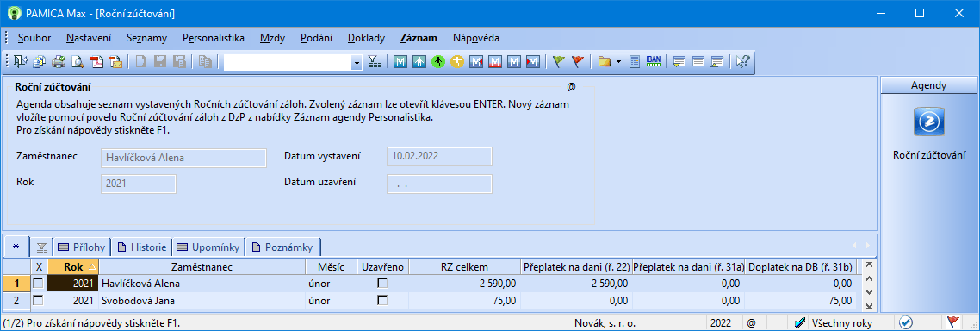980x331 pixels.
Task: Expand the toolbar combo box dropdown arrow
Action: coord(357,62)
